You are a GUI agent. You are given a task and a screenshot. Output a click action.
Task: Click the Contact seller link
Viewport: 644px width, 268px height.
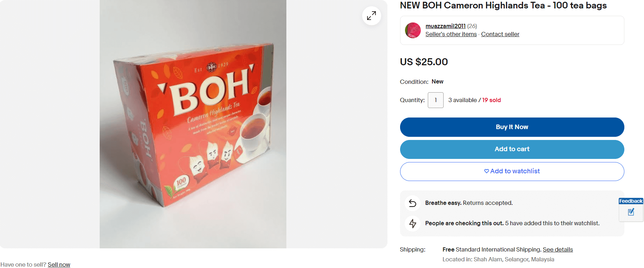500,34
